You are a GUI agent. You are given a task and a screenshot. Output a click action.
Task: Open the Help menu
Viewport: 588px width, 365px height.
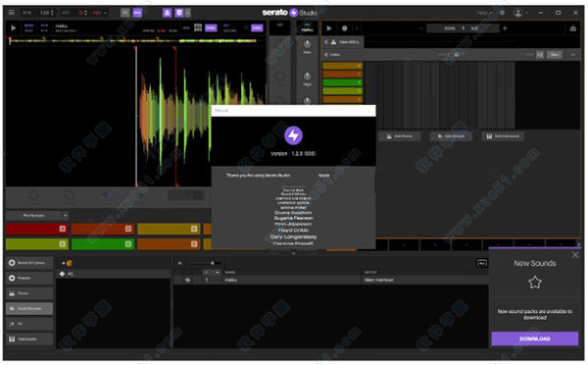pos(484,13)
